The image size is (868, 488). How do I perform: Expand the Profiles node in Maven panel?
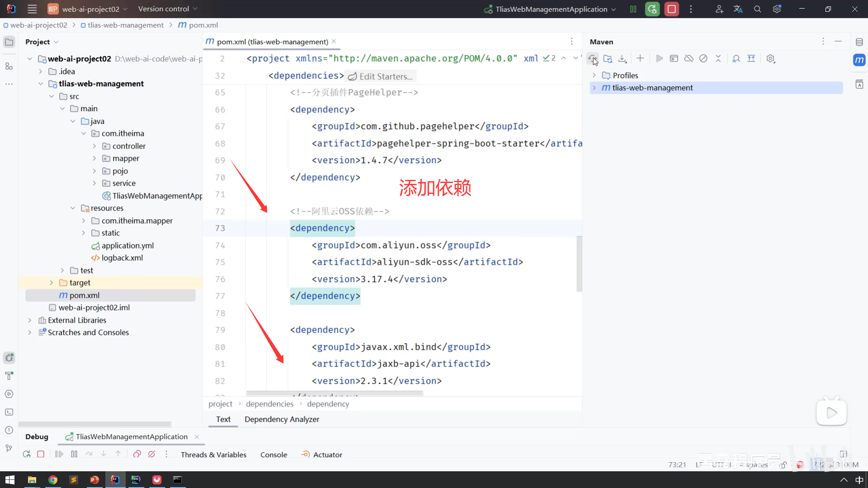point(594,75)
